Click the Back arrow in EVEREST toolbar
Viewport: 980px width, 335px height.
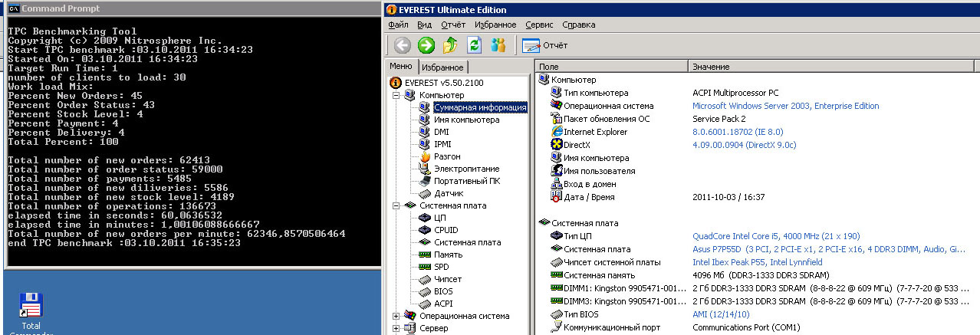(x=403, y=45)
